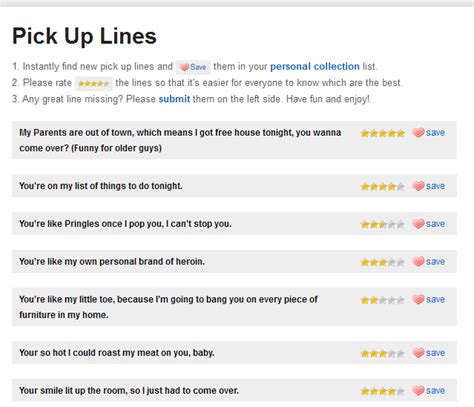Click the Save heart button in instructions
The width and height of the screenshot is (474, 407).
[193, 67]
